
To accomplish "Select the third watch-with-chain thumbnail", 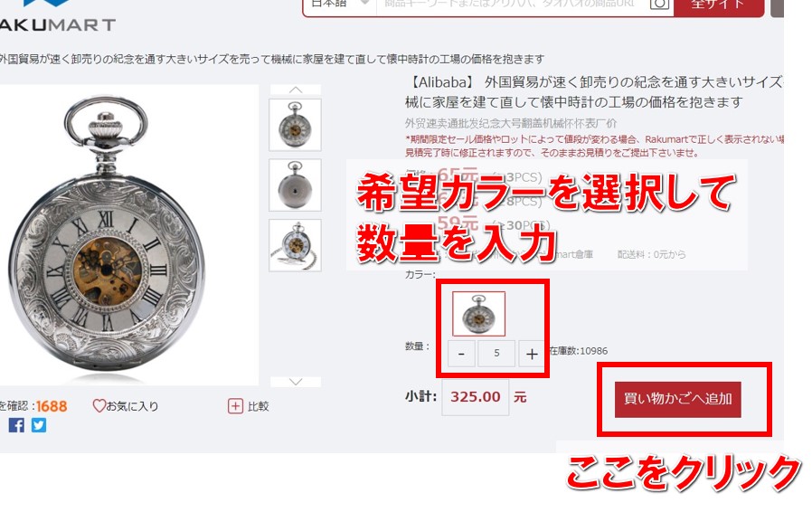I will [x=295, y=245].
